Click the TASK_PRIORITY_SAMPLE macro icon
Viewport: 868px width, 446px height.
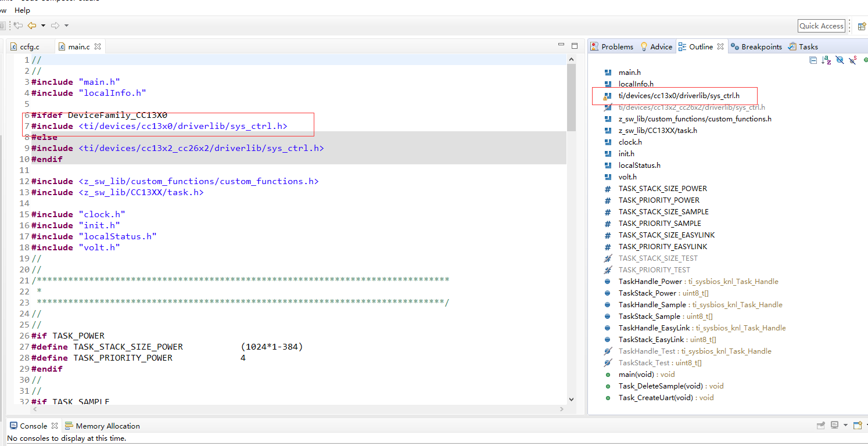[608, 224]
